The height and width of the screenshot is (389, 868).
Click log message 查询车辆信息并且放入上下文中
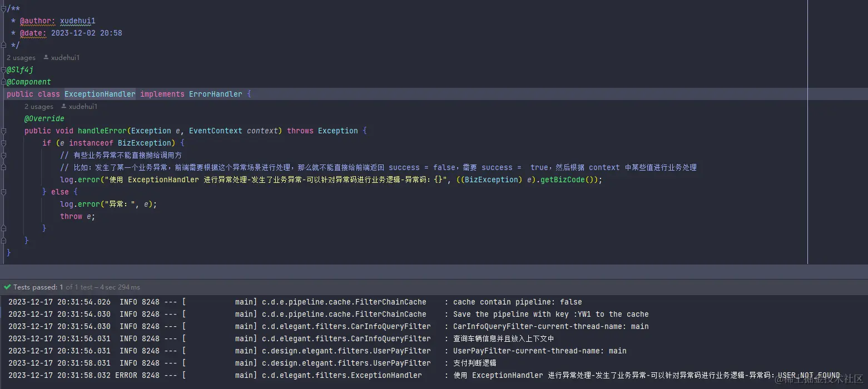[504, 339]
